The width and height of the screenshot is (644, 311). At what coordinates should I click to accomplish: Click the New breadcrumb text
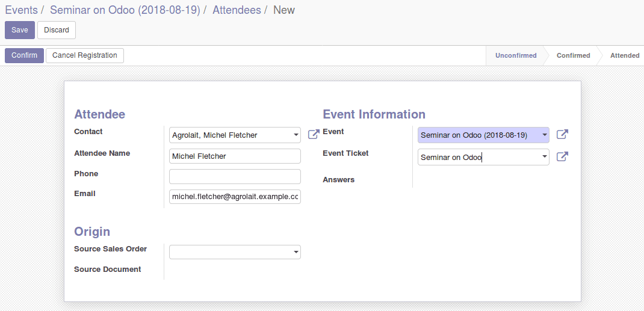click(284, 10)
